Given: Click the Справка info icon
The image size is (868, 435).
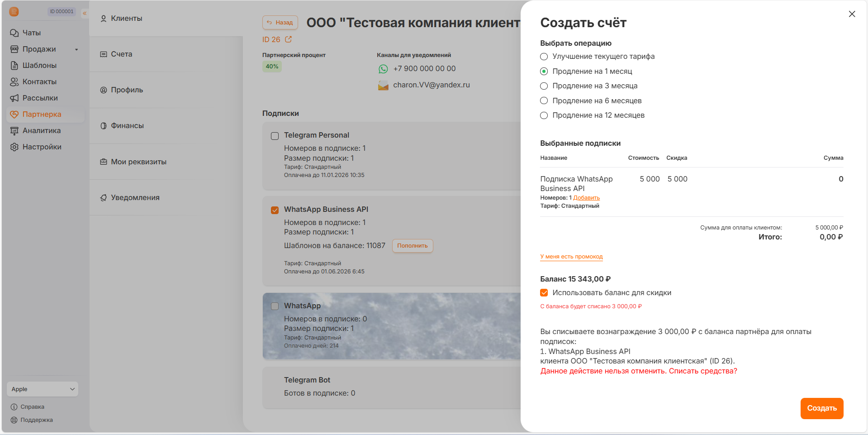Looking at the screenshot, I should pos(14,407).
